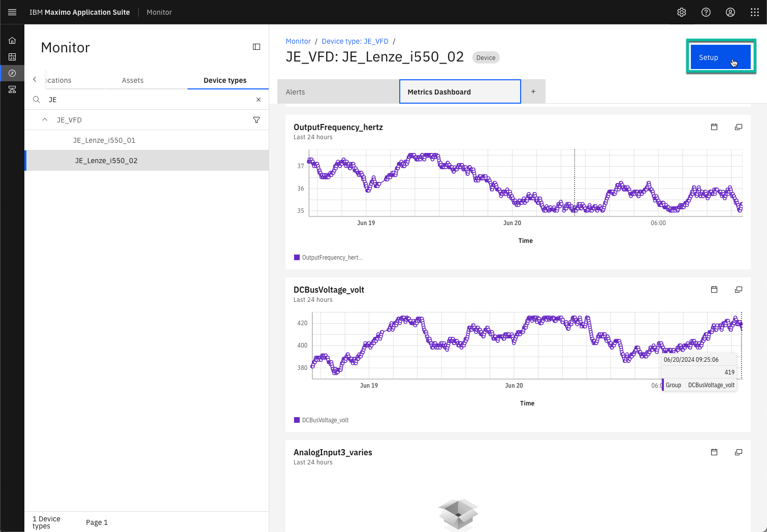Click the Device badge next to title
The height and width of the screenshot is (532, 767).
point(486,57)
